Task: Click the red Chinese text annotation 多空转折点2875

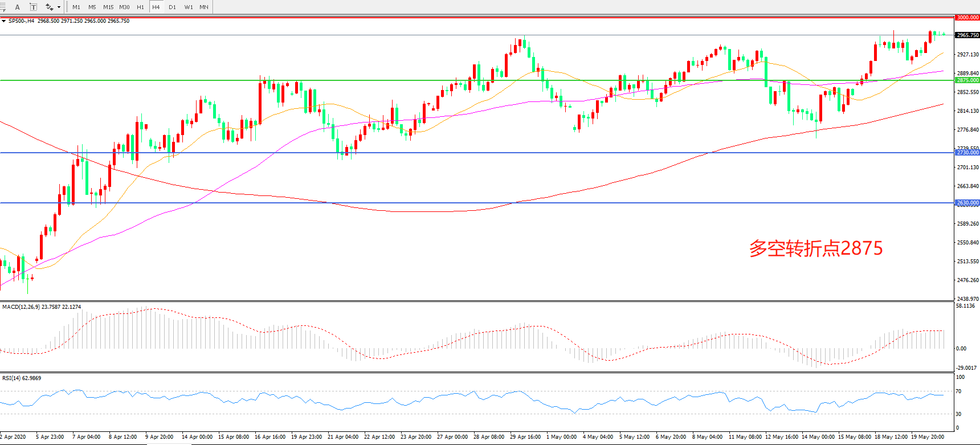Action: (x=815, y=248)
